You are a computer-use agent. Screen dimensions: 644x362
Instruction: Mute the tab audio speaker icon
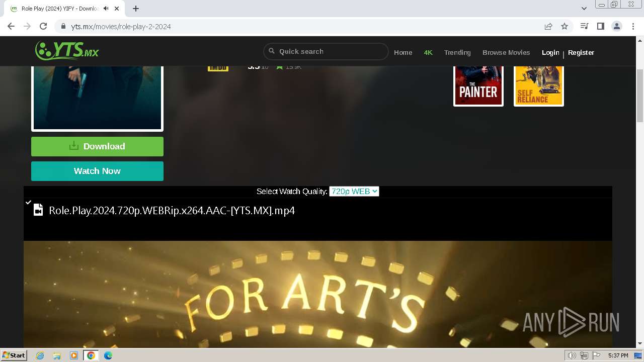pos(106,9)
